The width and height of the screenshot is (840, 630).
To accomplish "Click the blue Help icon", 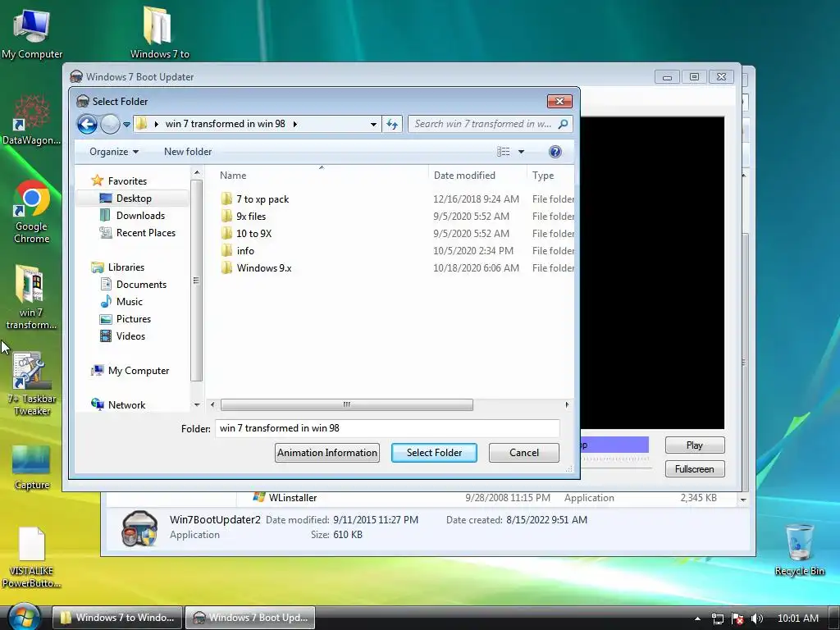I will tap(555, 152).
